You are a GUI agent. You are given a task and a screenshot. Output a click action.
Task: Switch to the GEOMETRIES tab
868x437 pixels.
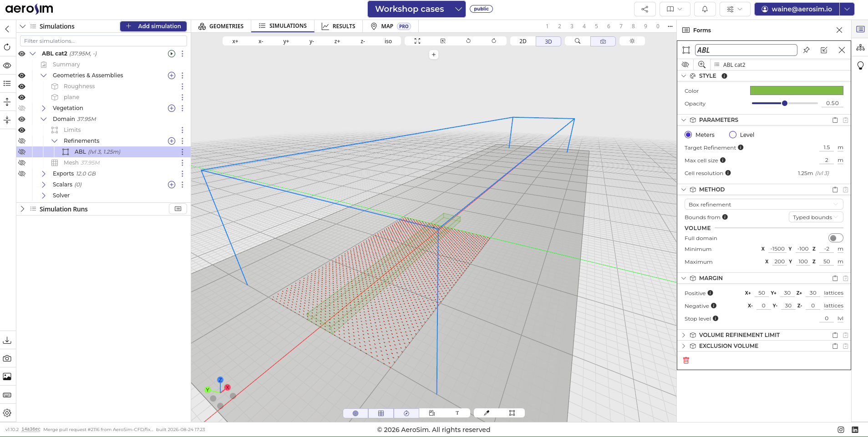click(x=221, y=26)
